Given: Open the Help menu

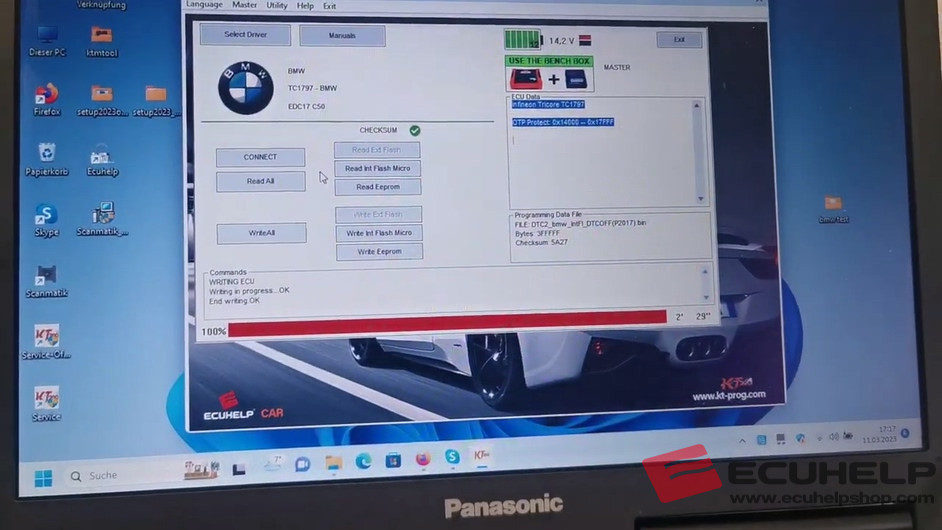Looking at the screenshot, I should pyautogui.click(x=305, y=6).
